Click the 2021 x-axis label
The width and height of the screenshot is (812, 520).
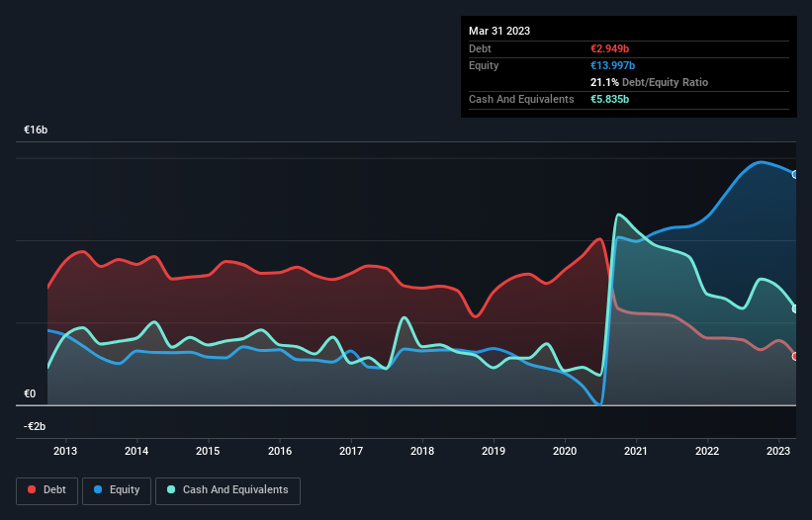[635, 451]
